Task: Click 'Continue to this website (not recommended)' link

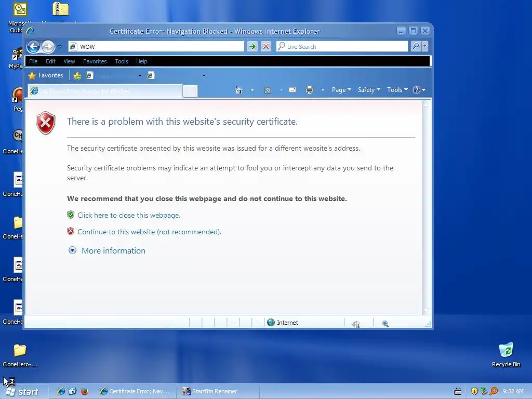Action: [149, 232]
